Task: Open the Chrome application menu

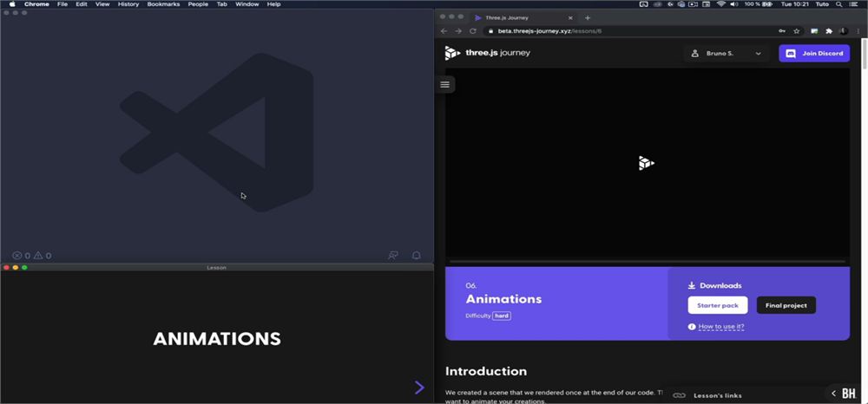Action: pyautogui.click(x=36, y=3)
